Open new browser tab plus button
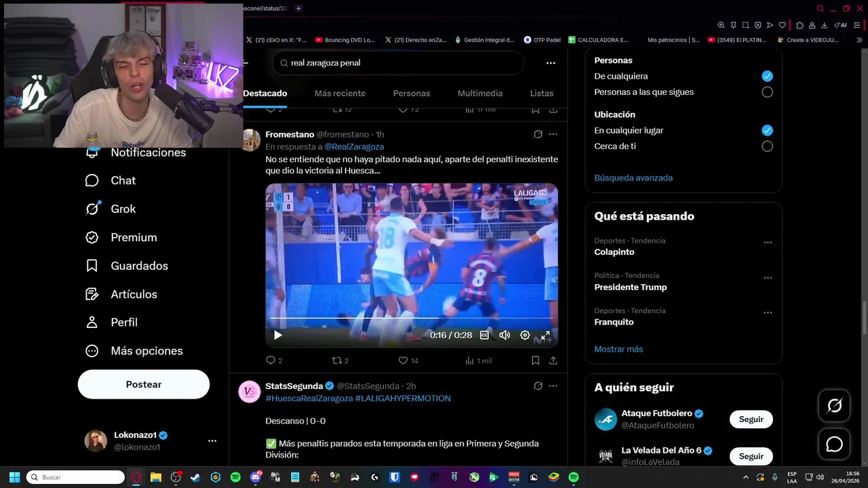This screenshot has height=488, width=868. tap(298, 8)
